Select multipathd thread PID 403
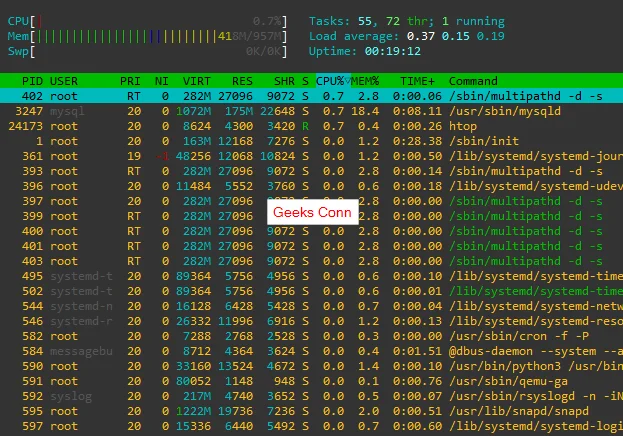 pyautogui.click(x=312, y=261)
